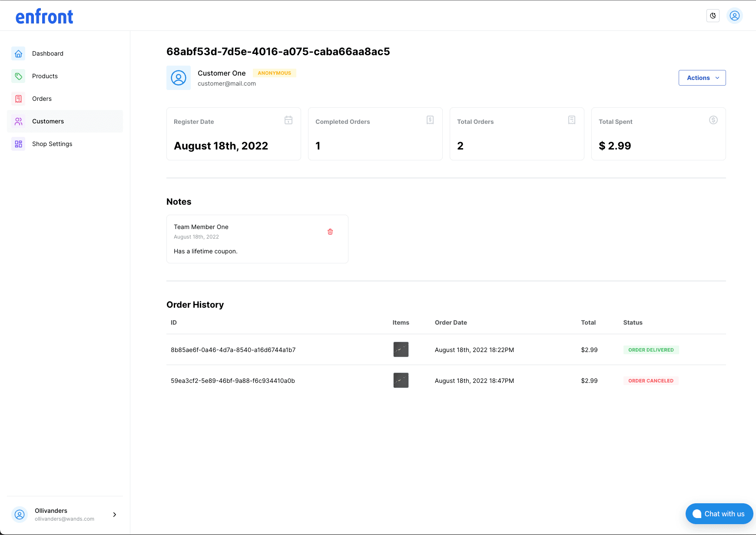This screenshot has height=535, width=756.
Task: Select the Dashboard home icon
Action: tap(18, 53)
